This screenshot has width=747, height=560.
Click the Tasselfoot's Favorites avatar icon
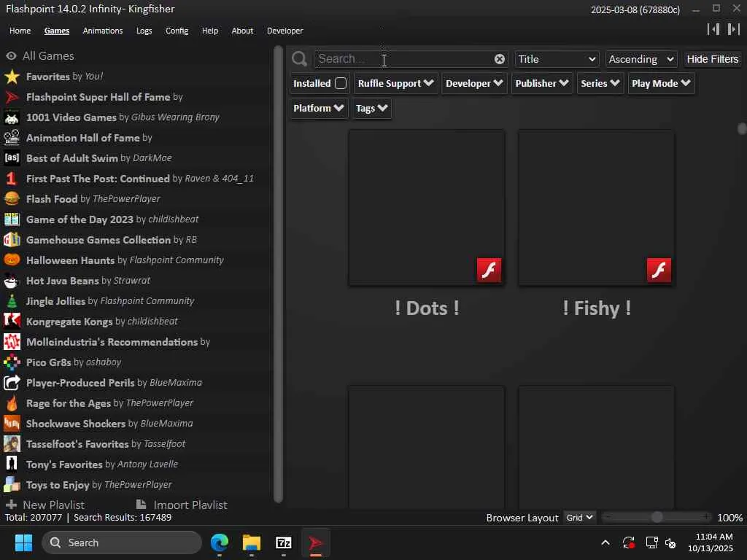12,444
